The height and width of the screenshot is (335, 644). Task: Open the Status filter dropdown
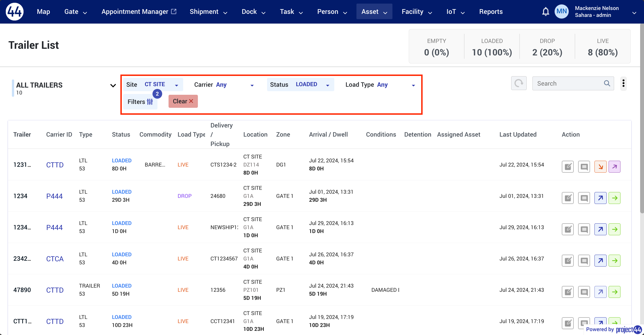click(x=301, y=85)
